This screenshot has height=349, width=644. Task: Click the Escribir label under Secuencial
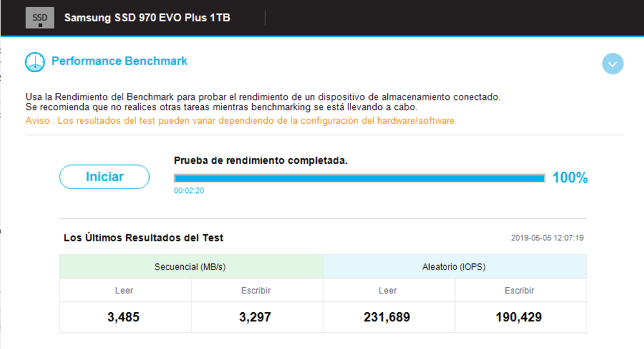(256, 290)
